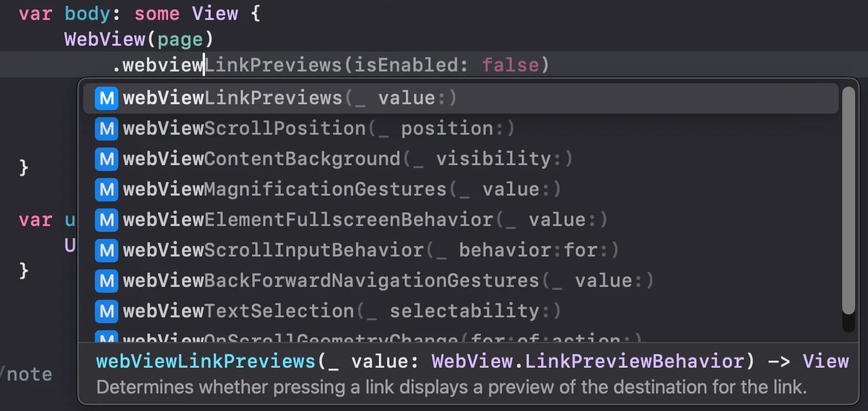The image size is (868, 411).
Task: Select the webViewLinkPreviews completion suggestion
Action: 460,98
